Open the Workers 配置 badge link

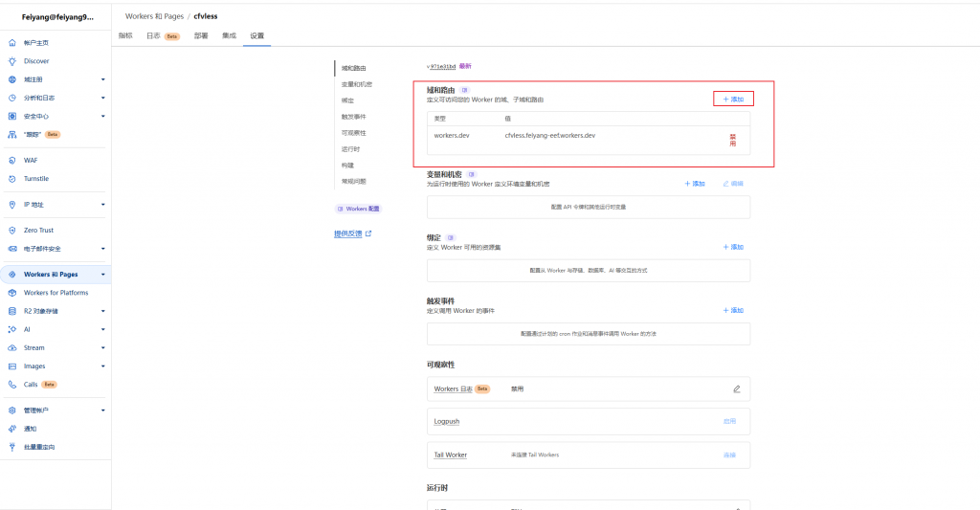click(358, 209)
